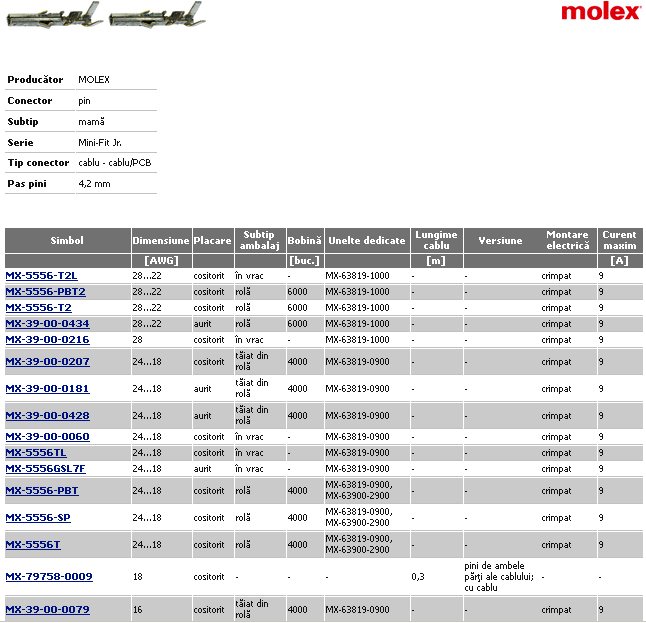This screenshot has height=623, width=646.
Task: Open the MX-39-00-0207 product link
Action: coord(47,362)
